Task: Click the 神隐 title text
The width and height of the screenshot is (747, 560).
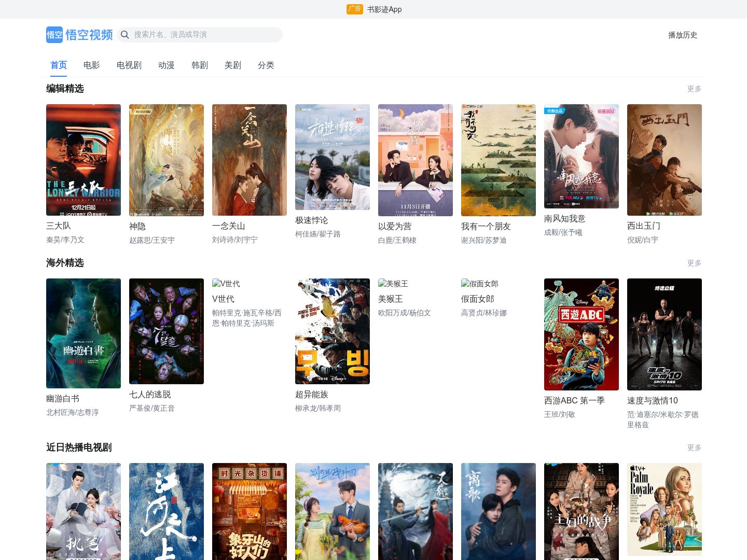Action: pyautogui.click(x=137, y=226)
